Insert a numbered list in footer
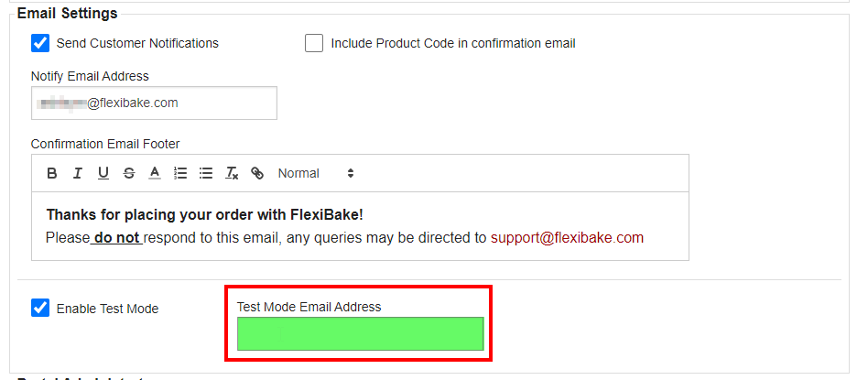Screen dimensions: 868x380 point(179,173)
